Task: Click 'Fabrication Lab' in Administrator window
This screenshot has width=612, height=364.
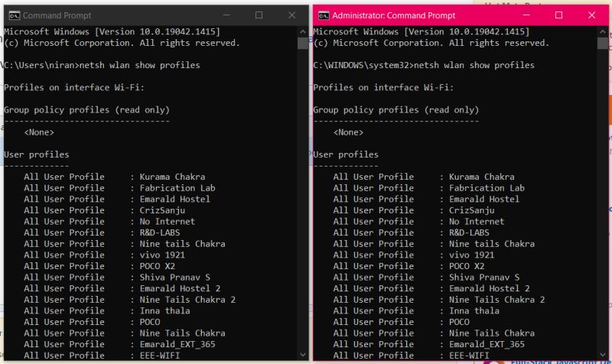Action: tap(487, 188)
